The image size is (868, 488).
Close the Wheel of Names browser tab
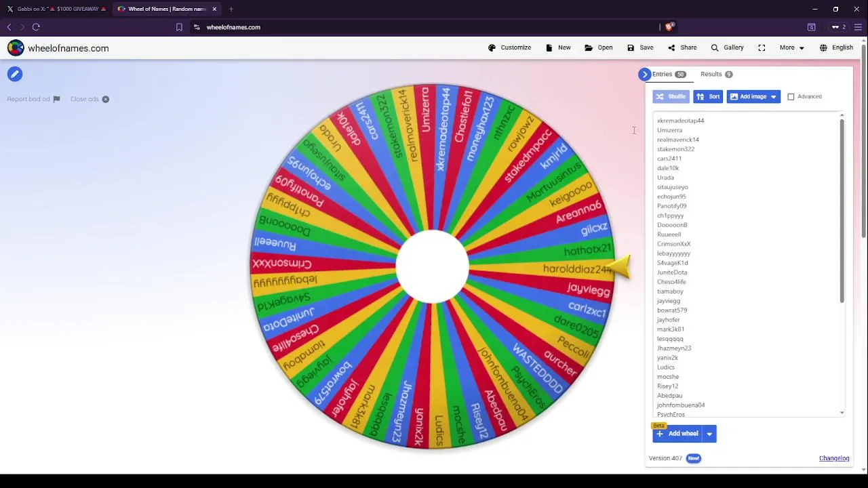214,9
